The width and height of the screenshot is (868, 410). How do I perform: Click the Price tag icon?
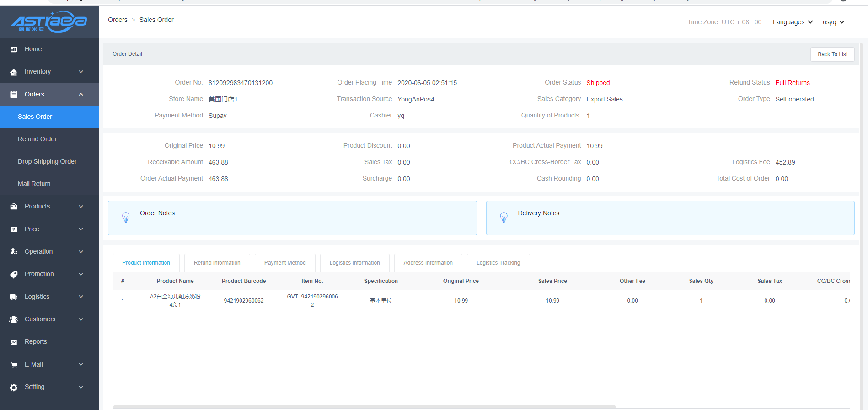coord(14,229)
